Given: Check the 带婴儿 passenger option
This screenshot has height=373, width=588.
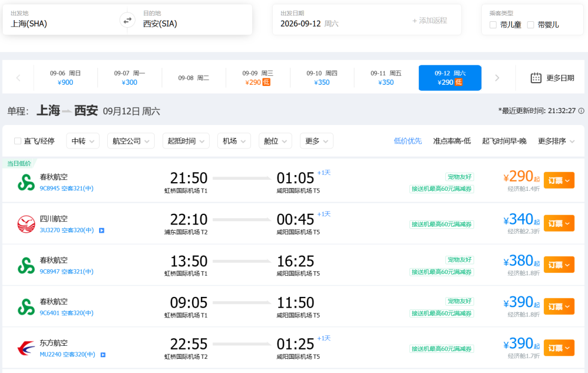Looking at the screenshot, I should click(531, 24).
